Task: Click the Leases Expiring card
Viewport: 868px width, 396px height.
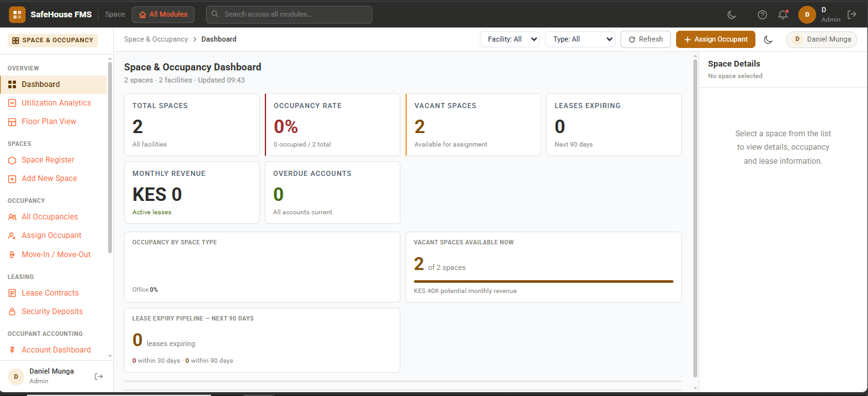Action: pyautogui.click(x=614, y=125)
